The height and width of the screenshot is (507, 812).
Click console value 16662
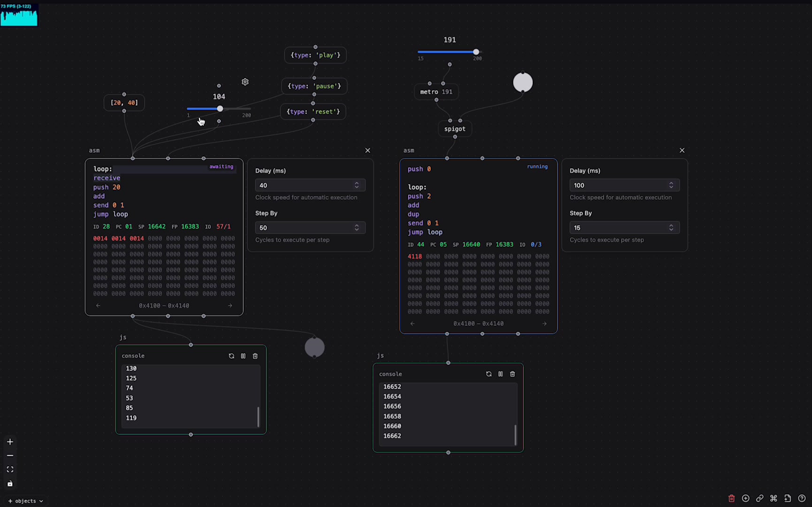click(x=392, y=436)
